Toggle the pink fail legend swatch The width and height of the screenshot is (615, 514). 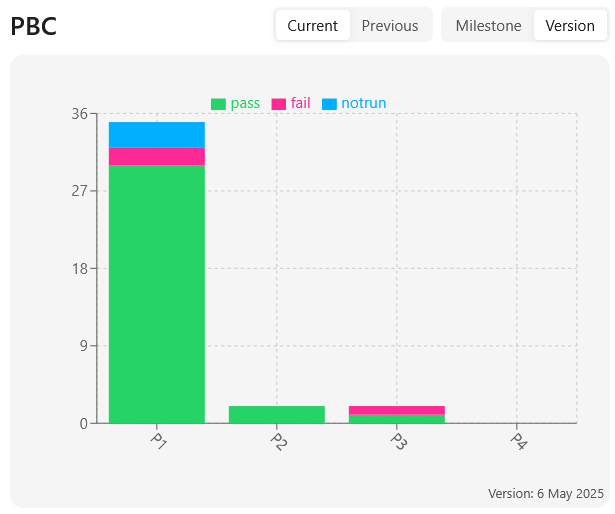pos(278,104)
